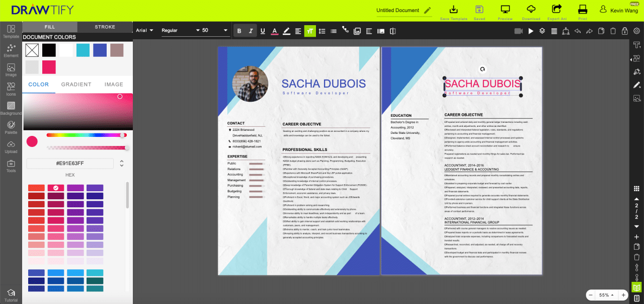Open the Icons panel on the left sidebar
Viewport: 644px width, 304px height.
11,89
